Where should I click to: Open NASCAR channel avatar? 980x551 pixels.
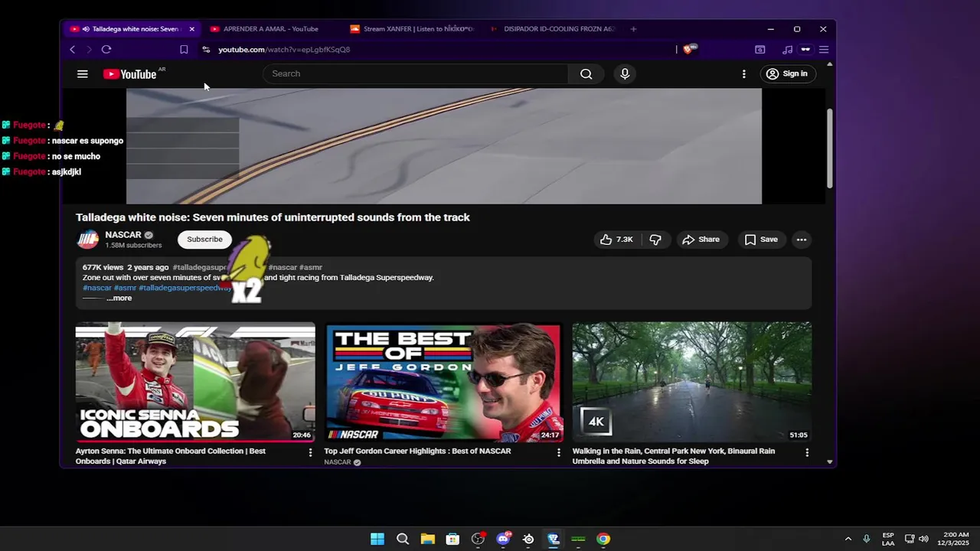coord(88,240)
